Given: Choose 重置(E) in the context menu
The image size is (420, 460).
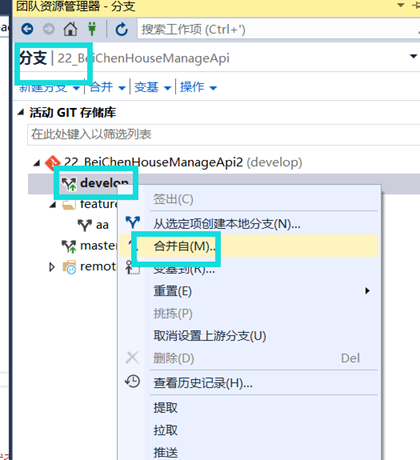Looking at the screenshot, I should (x=249, y=291).
